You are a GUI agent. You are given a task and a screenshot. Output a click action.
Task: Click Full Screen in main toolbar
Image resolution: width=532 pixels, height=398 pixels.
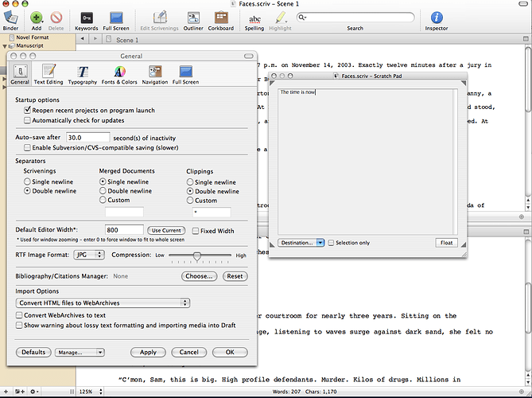(116, 18)
